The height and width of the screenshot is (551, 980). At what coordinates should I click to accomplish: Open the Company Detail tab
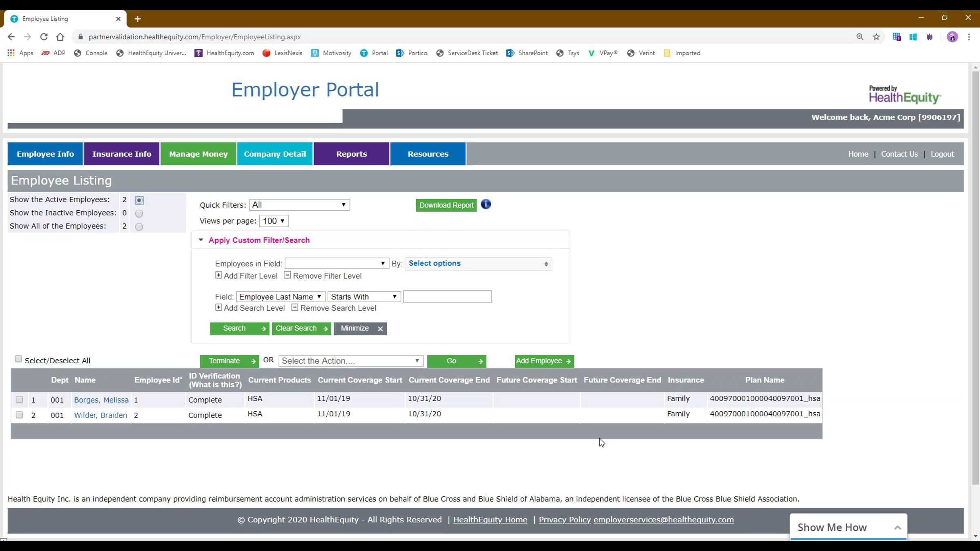point(275,154)
